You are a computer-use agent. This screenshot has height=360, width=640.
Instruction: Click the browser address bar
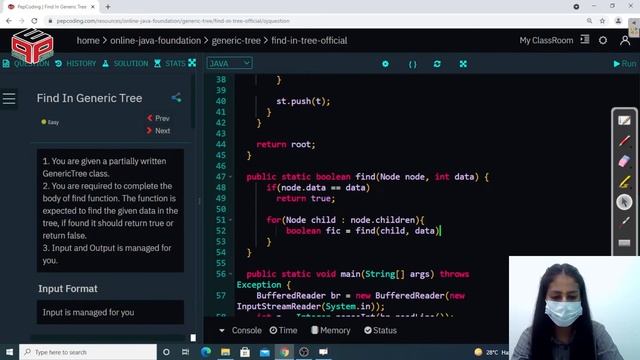tap(314, 20)
